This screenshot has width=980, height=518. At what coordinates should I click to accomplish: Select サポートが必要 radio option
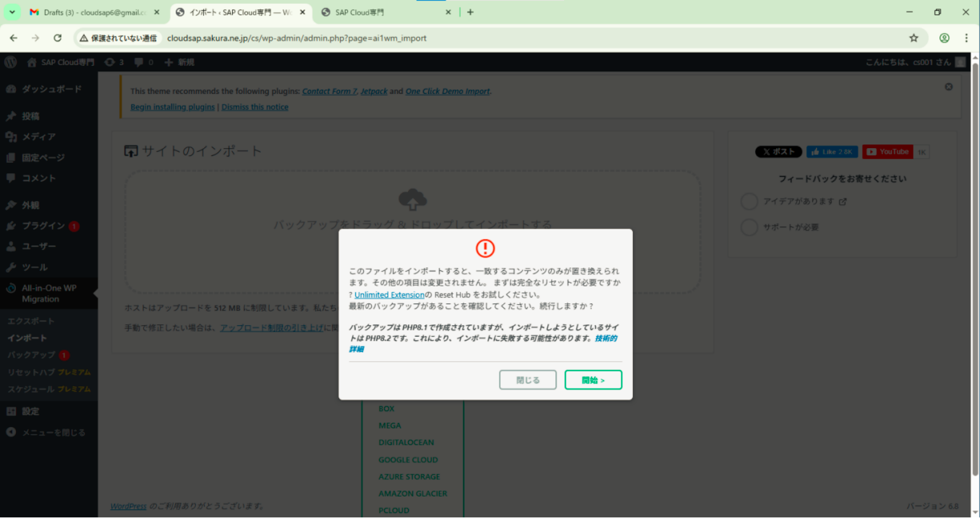pyautogui.click(x=749, y=227)
